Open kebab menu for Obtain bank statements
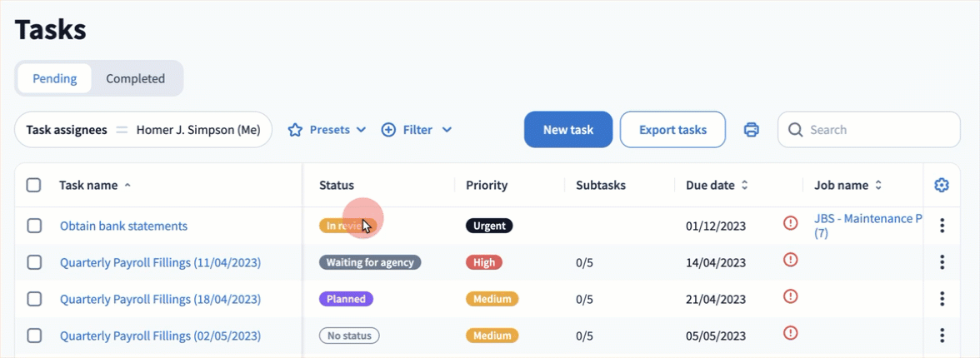This screenshot has width=980, height=358. point(942,226)
